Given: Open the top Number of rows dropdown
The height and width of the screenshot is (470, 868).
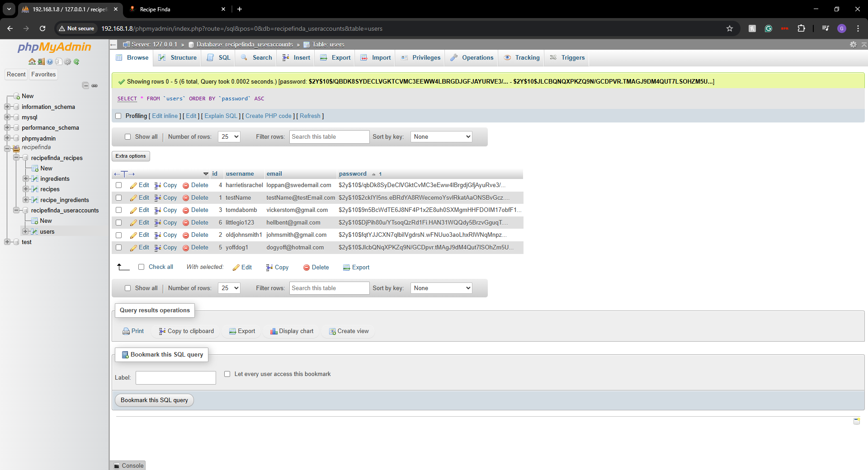Looking at the screenshot, I should coord(229,137).
